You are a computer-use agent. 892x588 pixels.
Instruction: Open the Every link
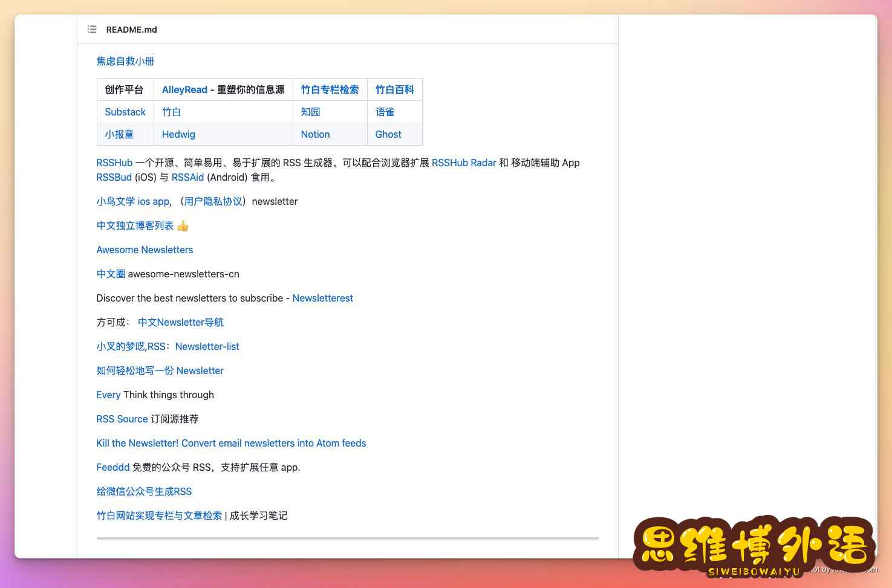point(108,395)
